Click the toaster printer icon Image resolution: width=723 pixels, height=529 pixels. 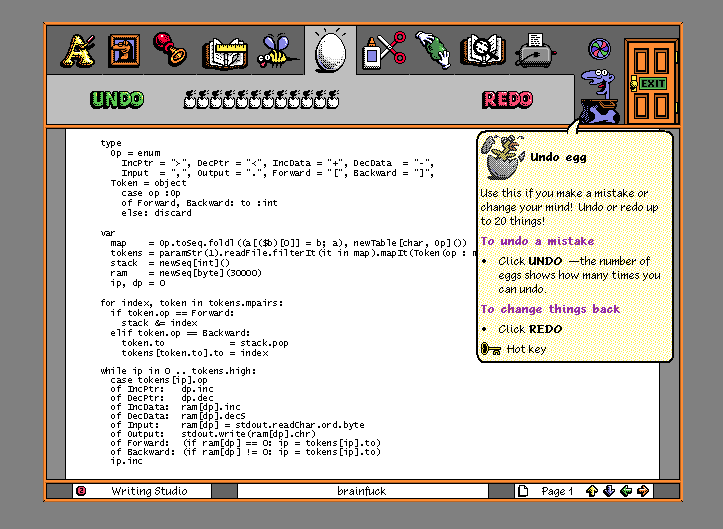[x=535, y=51]
